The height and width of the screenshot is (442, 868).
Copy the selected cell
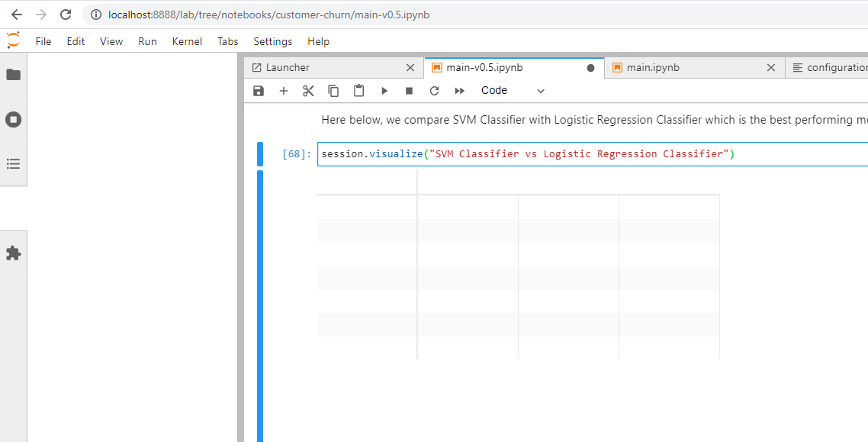pyautogui.click(x=333, y=90)
